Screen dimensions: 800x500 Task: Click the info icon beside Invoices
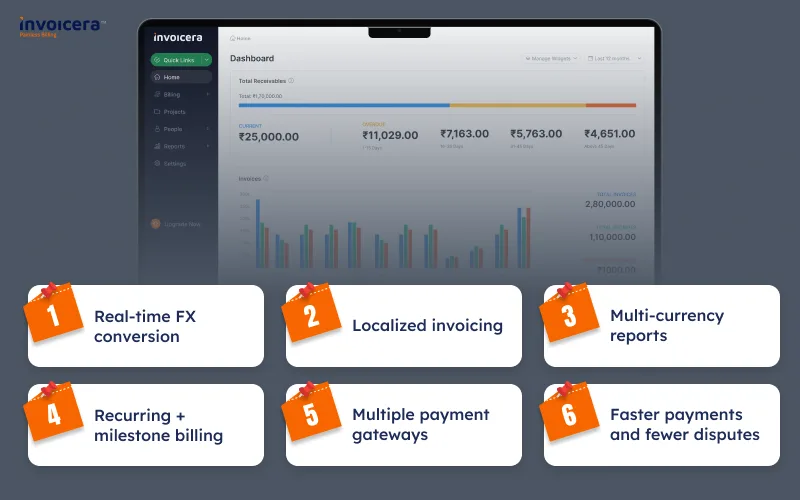coord(266,179)
